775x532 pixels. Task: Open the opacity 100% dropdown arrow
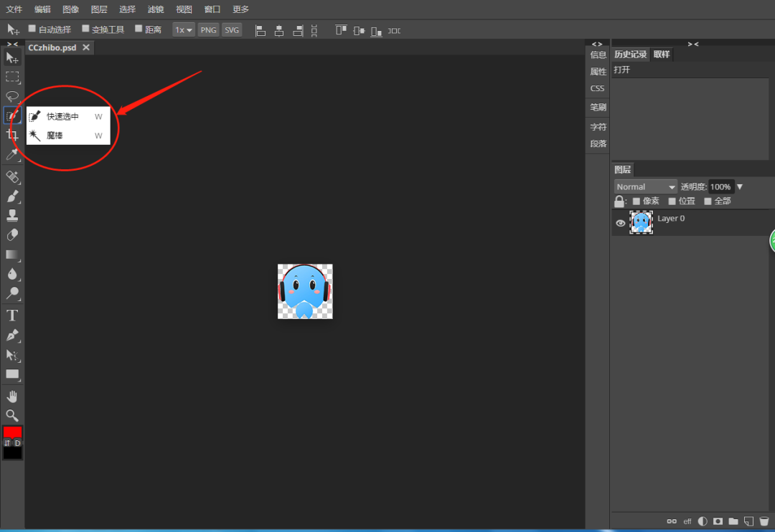(740, 187)
